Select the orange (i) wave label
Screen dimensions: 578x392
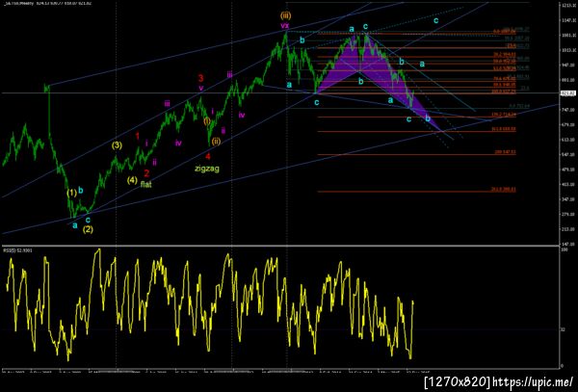(x=207, y=120)
